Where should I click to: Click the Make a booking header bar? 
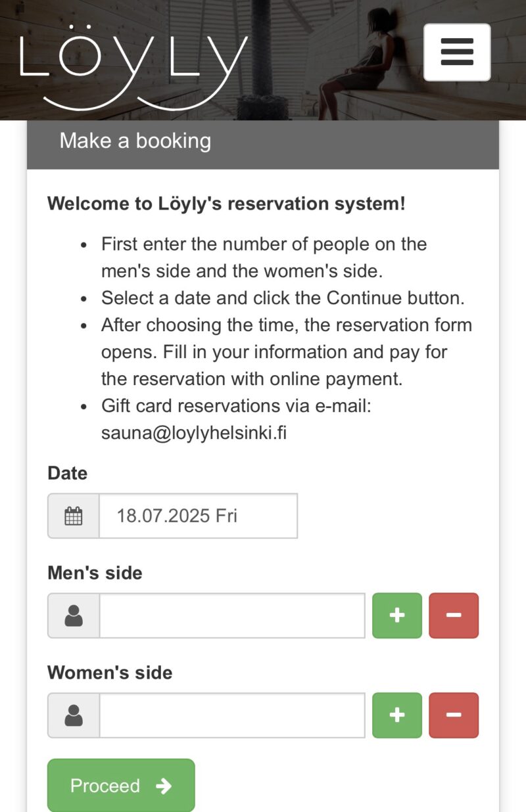pyautogui.click(x=263, y=141)
